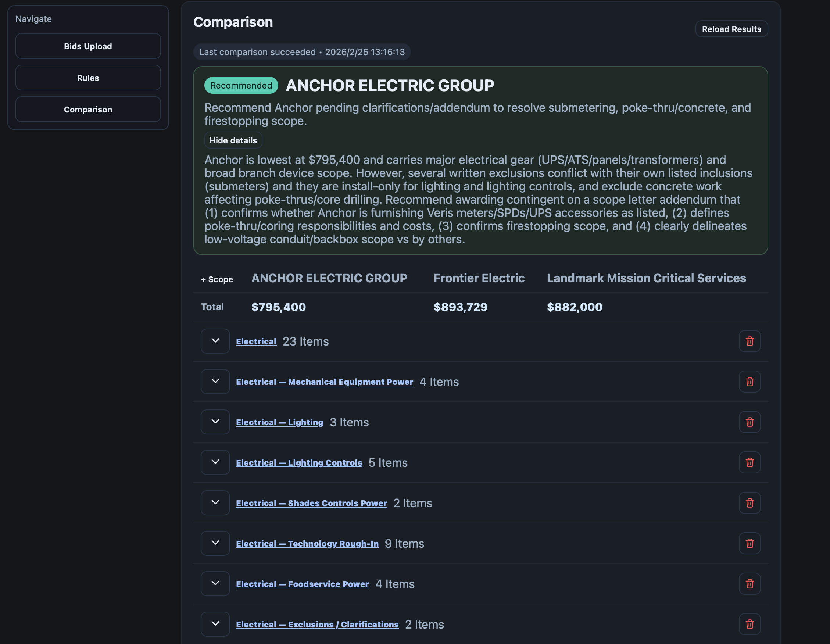Expand the Lighting Controls section
The height and width of the screenshot is (644, 830).
[215, 462]
